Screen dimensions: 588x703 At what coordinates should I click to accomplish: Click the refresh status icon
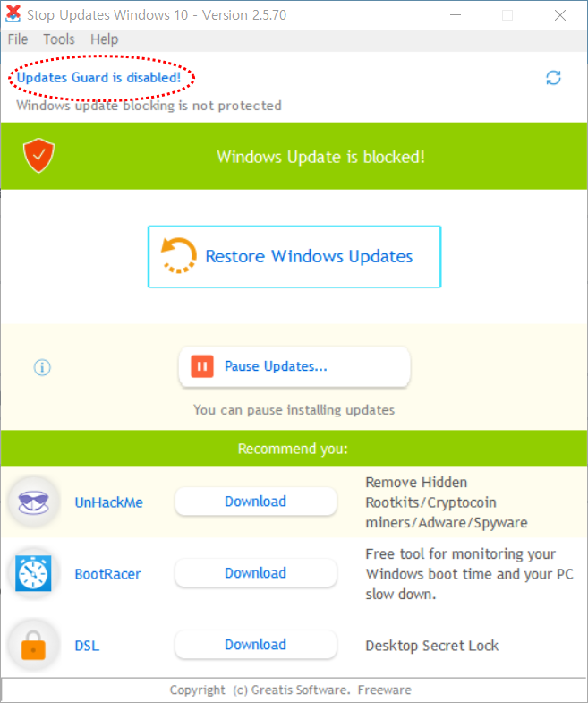pyautogui.click(x=553, y=78)
